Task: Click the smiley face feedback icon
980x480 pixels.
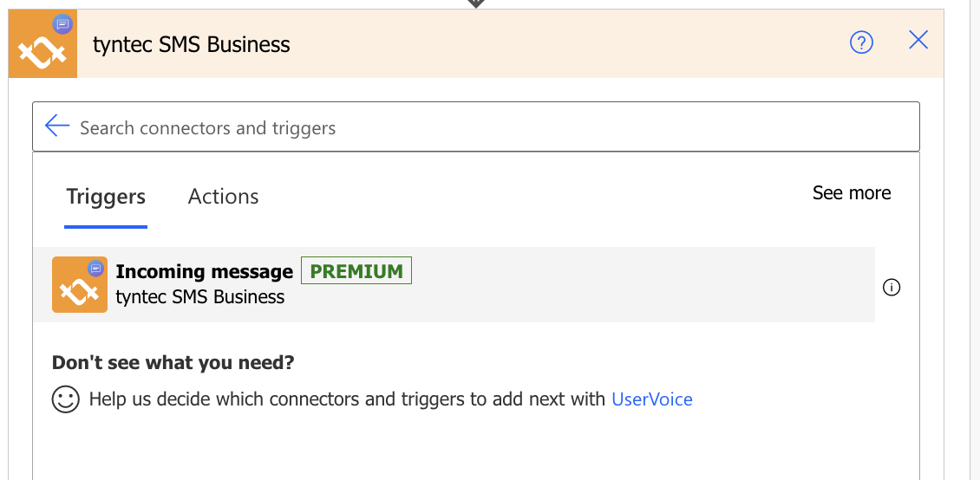Action: click(66, 399)
